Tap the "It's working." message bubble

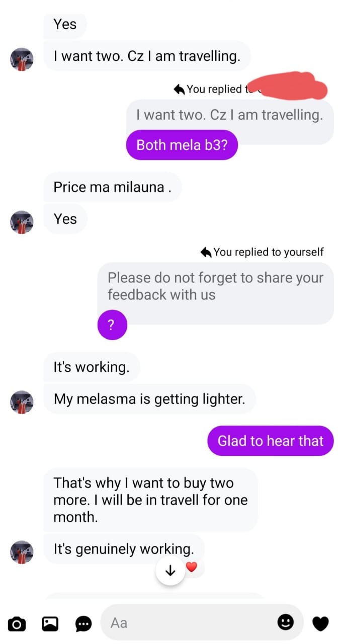91,367
